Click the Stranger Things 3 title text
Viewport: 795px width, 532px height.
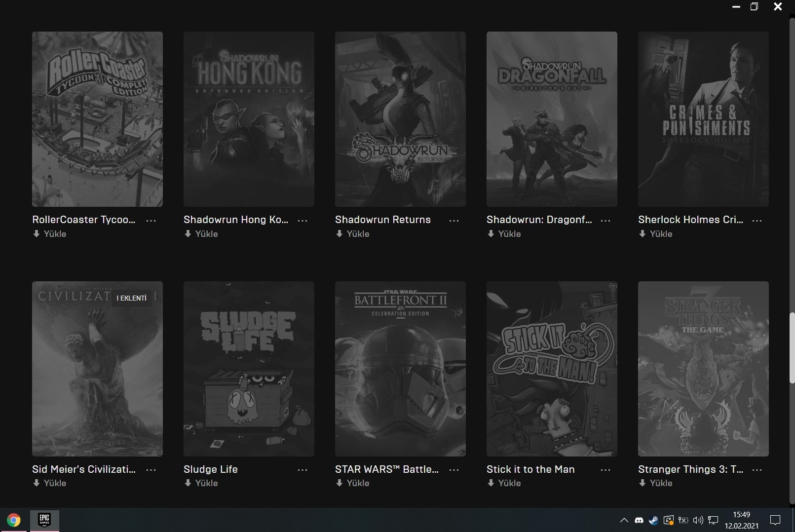pos(690,469)
